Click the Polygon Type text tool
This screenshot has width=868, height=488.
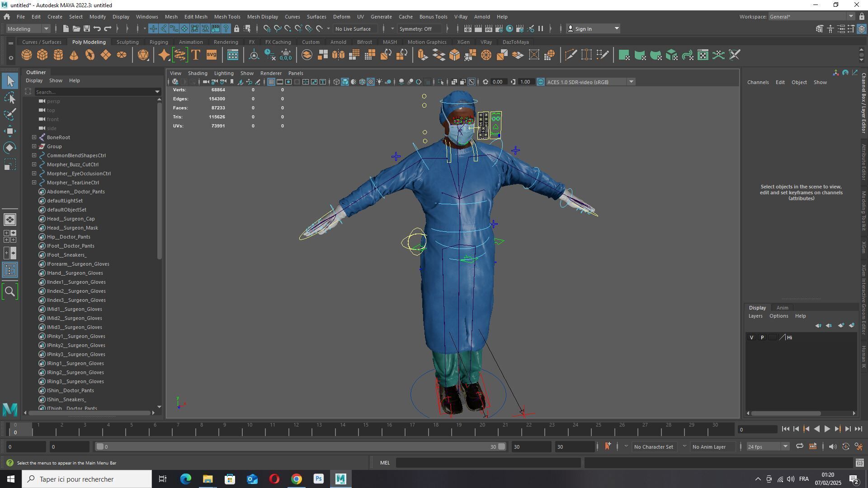[196, 55]
